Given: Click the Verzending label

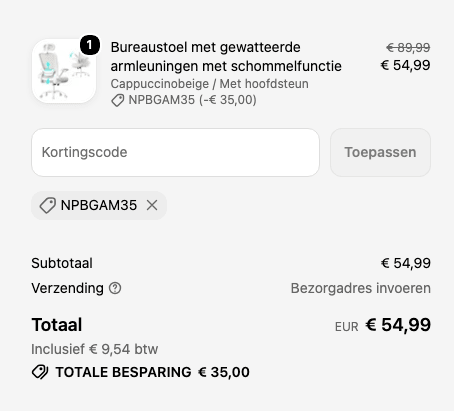Looking at the screenshot, I should 67,288.
